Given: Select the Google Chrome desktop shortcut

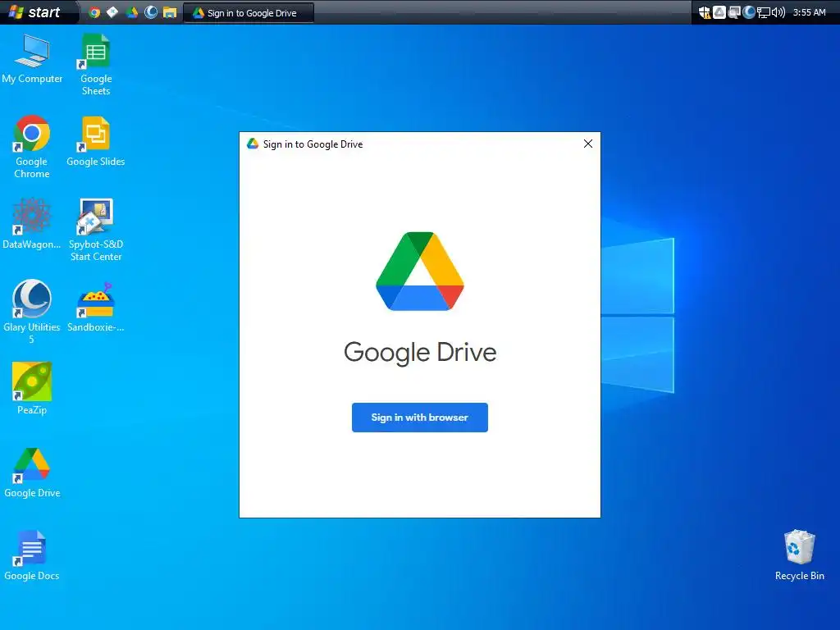Looking at the screenshot, I should tap(32, 147).
